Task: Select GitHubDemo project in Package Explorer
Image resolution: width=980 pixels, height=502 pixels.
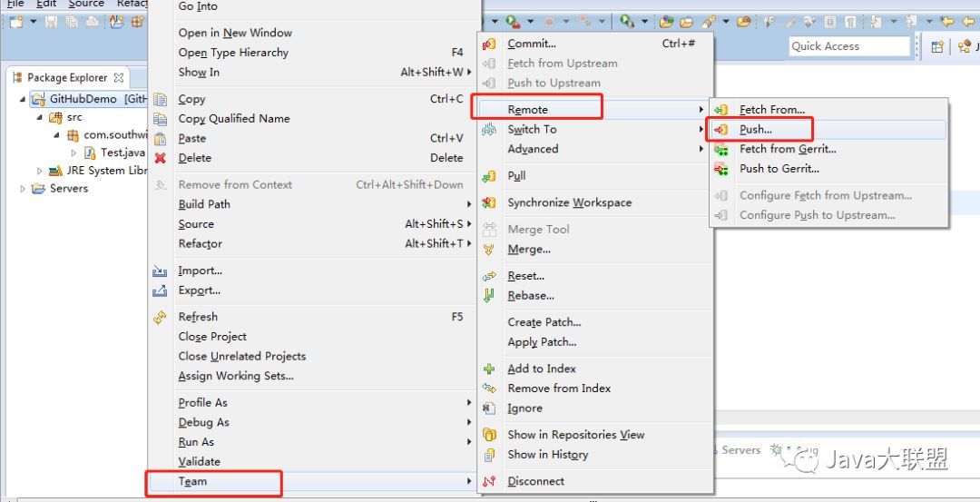Action: pyautogui.click(x=83, y=99)
